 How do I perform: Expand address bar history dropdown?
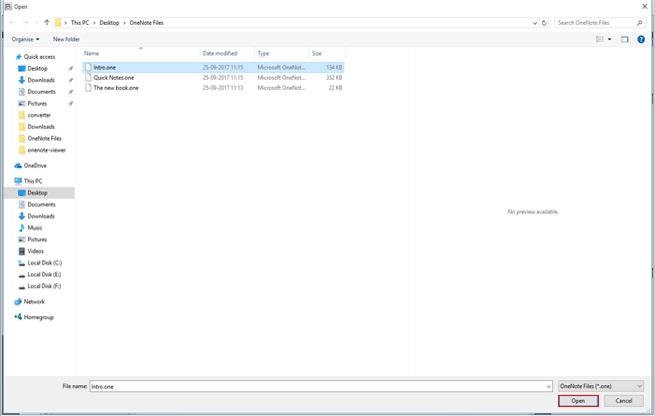tap(535, 23)
